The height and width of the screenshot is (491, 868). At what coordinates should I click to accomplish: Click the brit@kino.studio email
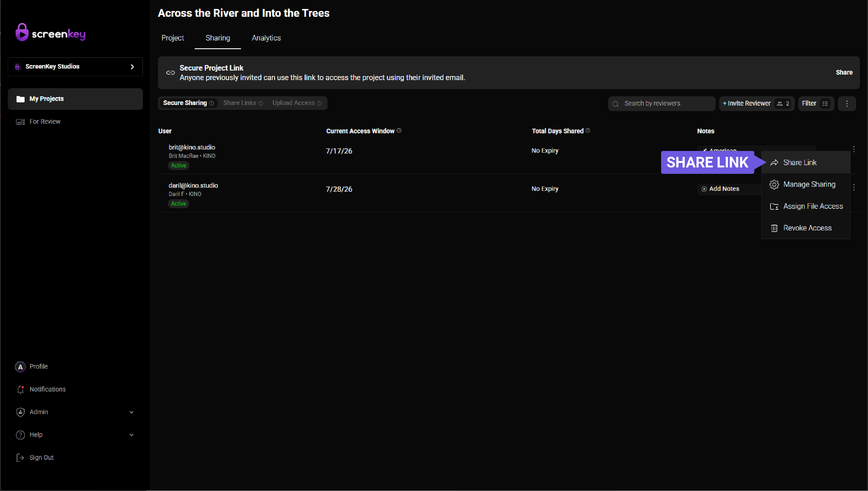click(x=192, y=147)
